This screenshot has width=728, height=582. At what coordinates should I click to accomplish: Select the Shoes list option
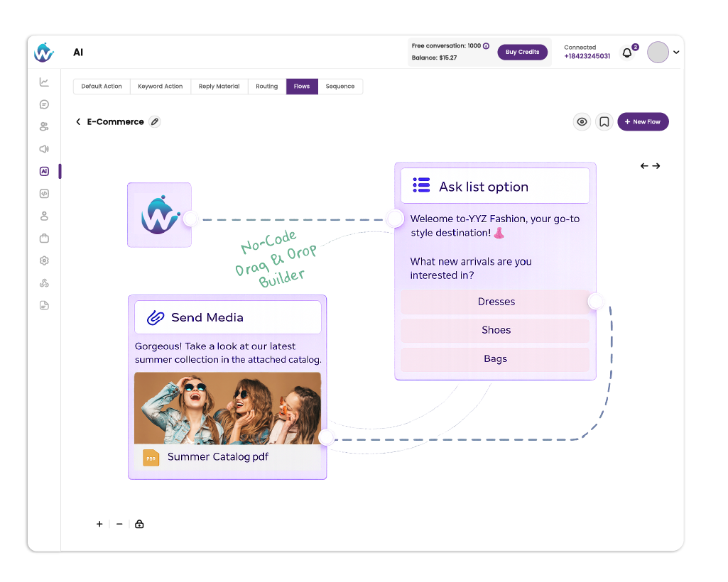(x=495, y=330)
